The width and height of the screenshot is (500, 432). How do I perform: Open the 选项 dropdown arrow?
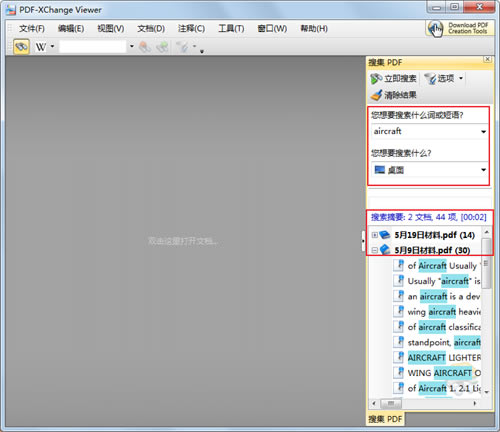(461, 79)
